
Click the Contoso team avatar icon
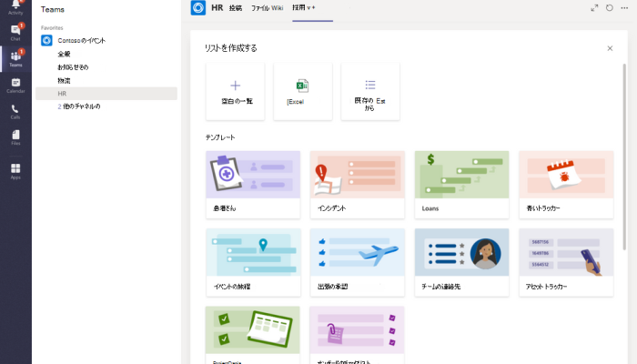point(46,41)
